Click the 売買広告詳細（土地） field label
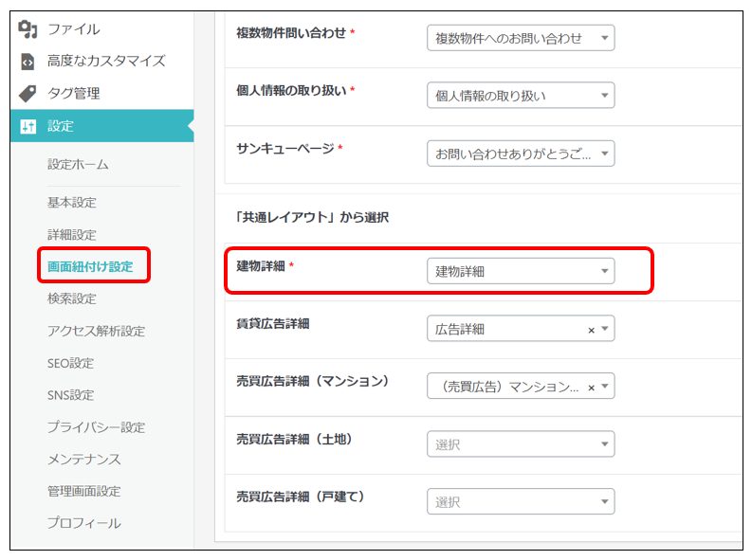The width and height of the screenshot is (752, 560). pos(295,440)
